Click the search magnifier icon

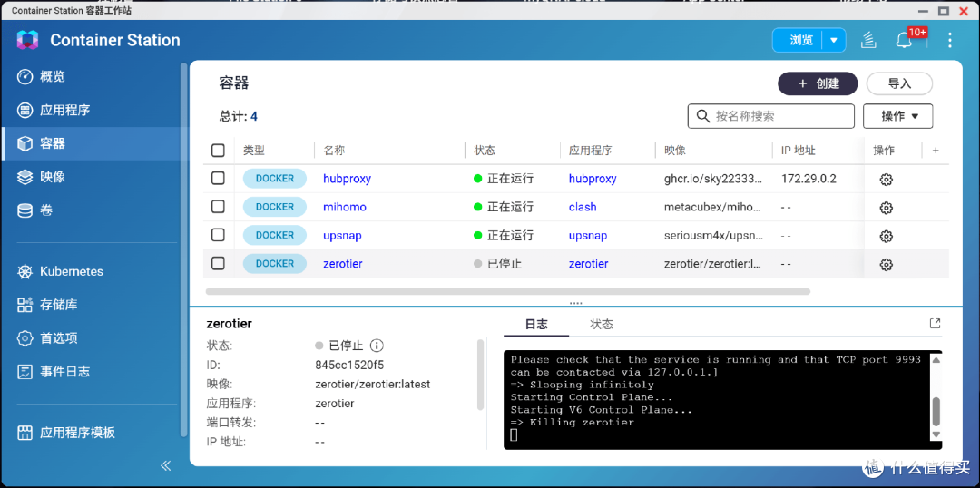coord(702,116)
